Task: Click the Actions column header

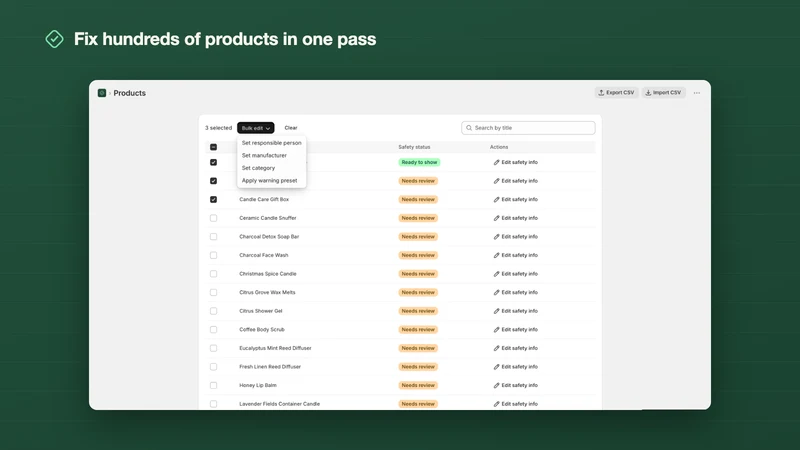Action: click(x=499, y=147)
